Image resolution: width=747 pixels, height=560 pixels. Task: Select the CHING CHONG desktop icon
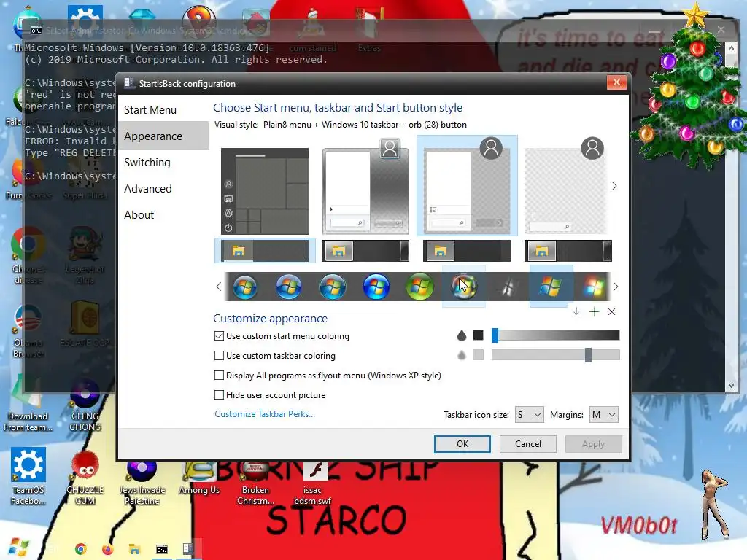pos(85,405)
